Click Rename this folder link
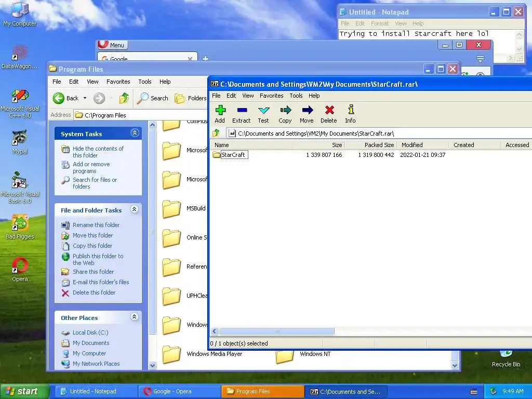 (96, 225)
